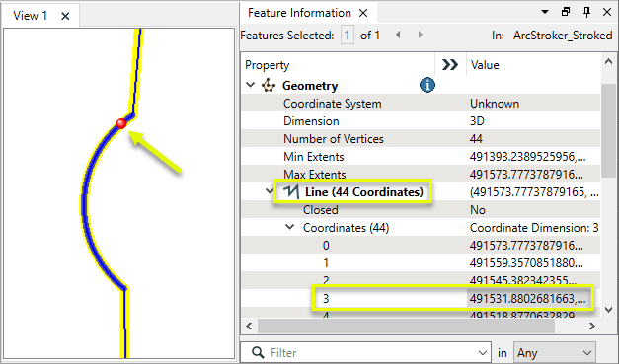619x364 pixels.
Task: Click the Geometry node icon
Action: pos(269,85)
